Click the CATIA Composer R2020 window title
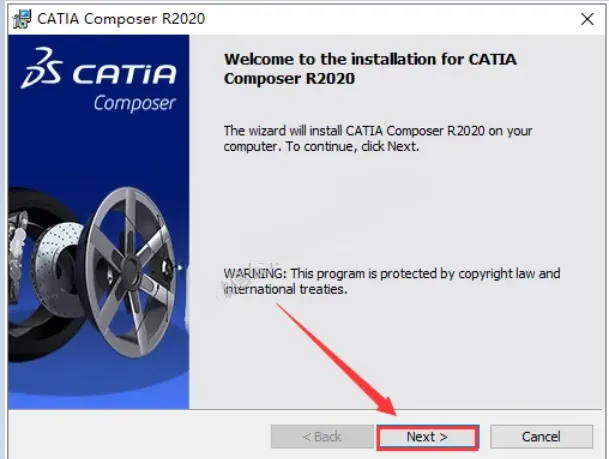The image size is (609, 459). click(121, 19)
